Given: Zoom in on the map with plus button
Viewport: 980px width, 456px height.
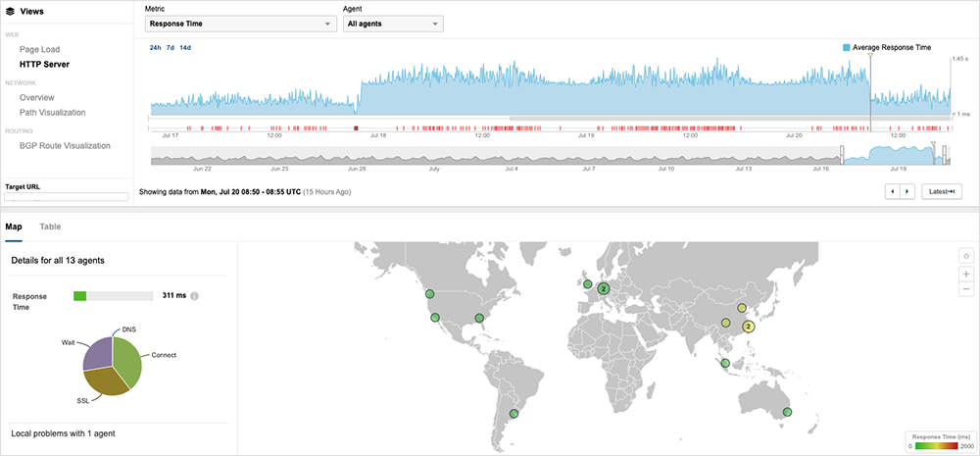Looking at the screenshot, I should click(965, 274).
